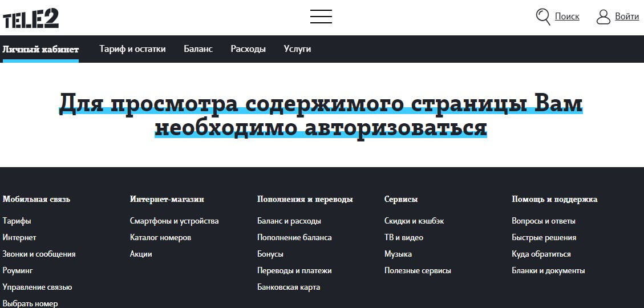The image size is (644, 308).
Task: Go to the Акции link
Action: pos(141,254)
